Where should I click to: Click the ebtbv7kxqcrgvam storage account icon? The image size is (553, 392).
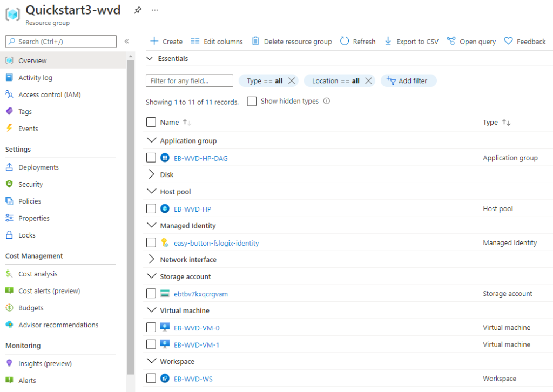[x=165, y=293]
